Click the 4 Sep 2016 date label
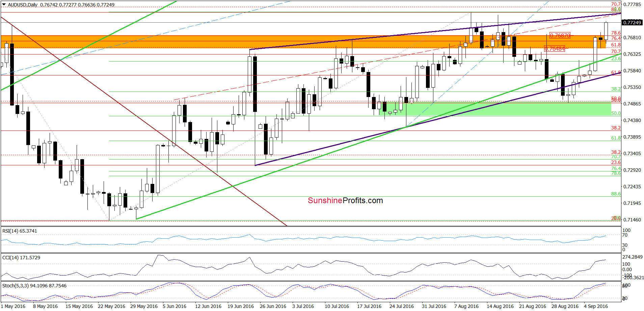Viewport: 644px width, 311px height. (596, 306)
